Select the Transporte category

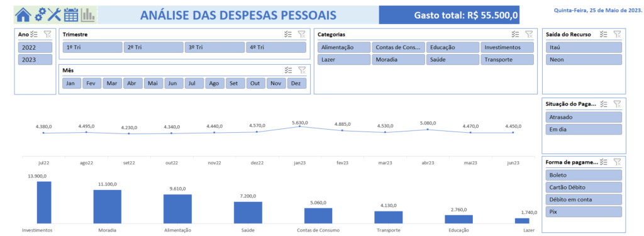click(508, 60)
